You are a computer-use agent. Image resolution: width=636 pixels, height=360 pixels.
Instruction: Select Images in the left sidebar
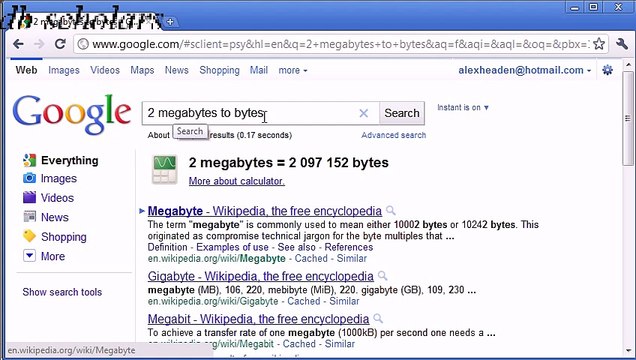tap(59, 178)
